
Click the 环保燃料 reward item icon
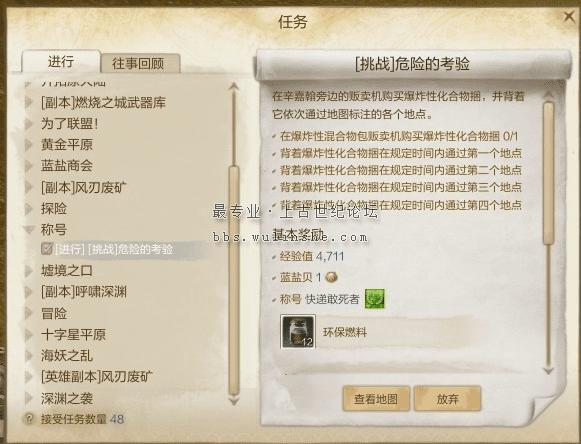pyautogui.click(x=298, y=332)
